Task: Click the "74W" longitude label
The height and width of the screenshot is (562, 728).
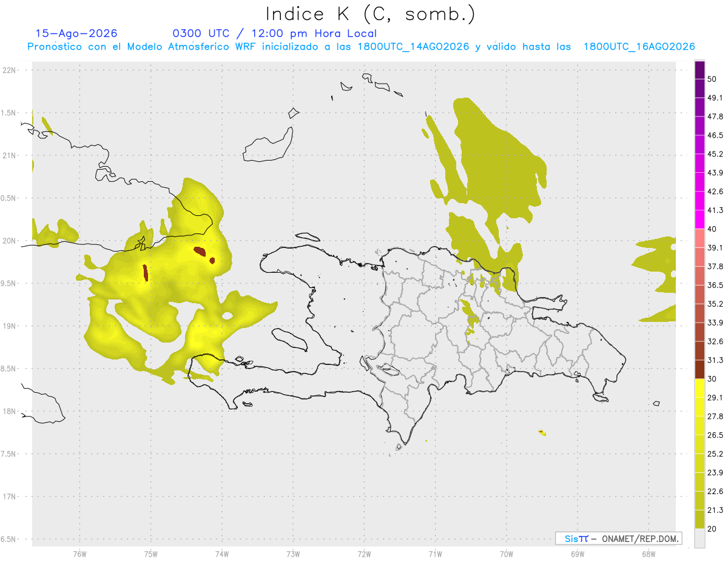Action: pos(221,554)
